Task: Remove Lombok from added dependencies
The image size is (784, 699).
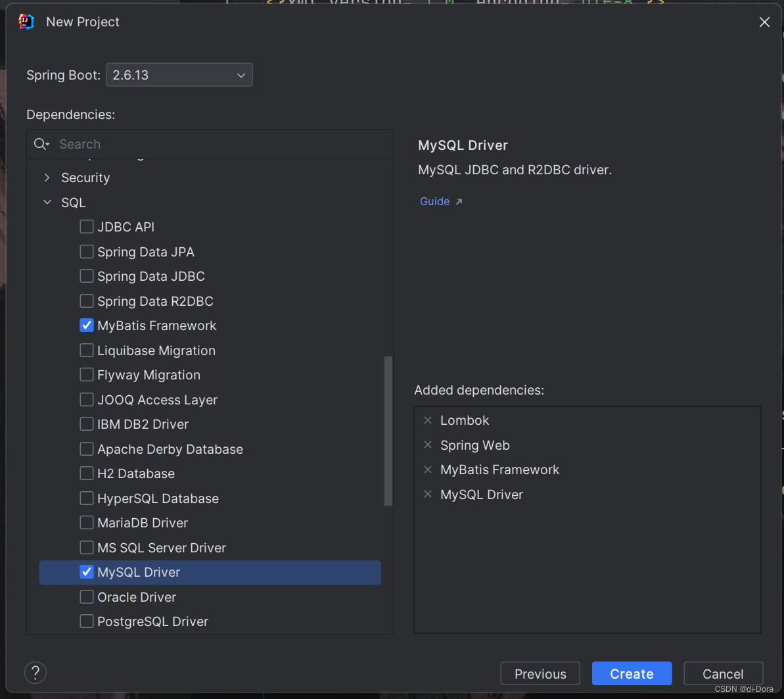Action: click(x=428, y=420)
